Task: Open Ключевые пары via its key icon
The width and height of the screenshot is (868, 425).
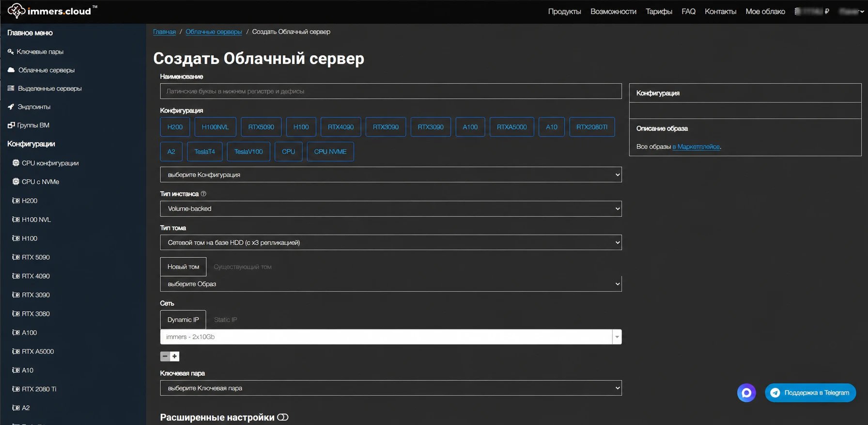Action: (x=11, y=51)
